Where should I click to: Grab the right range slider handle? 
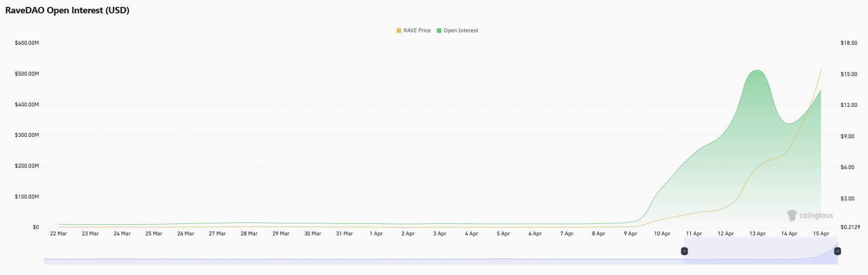tap(838, 251)
